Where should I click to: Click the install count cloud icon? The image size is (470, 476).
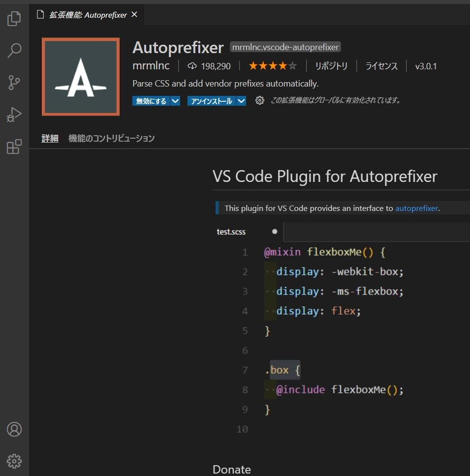[x=192, y=66]
